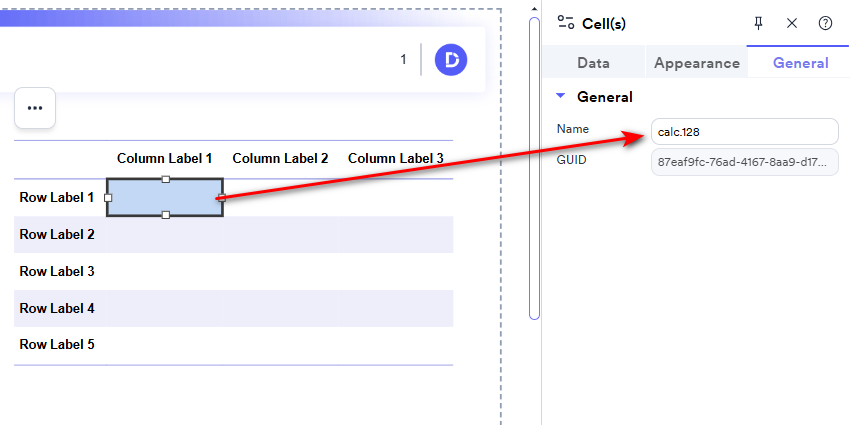Switch to the Appearance tab
Image resolution: width=850 pixels, height=425 pixels.
[x=696, y=63]
